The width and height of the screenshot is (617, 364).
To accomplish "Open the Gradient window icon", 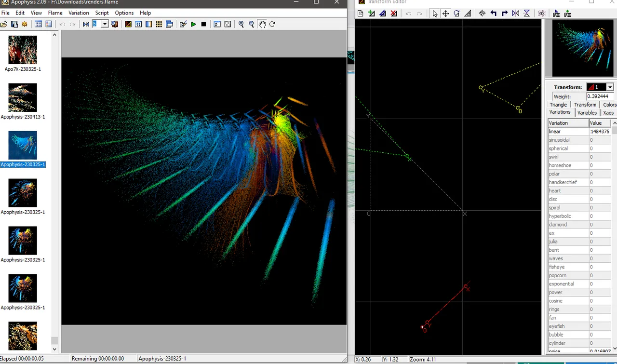I will (x=148, y=24).
